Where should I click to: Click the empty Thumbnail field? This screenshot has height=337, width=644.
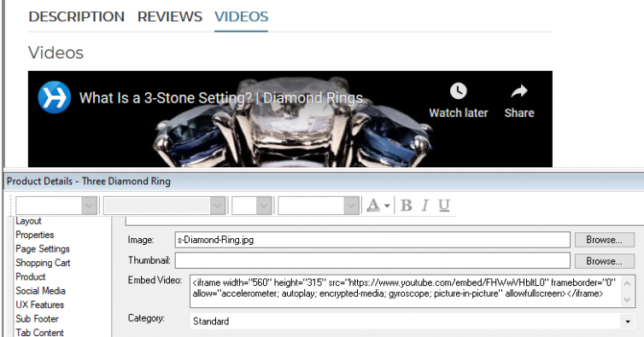click(372, 261)
